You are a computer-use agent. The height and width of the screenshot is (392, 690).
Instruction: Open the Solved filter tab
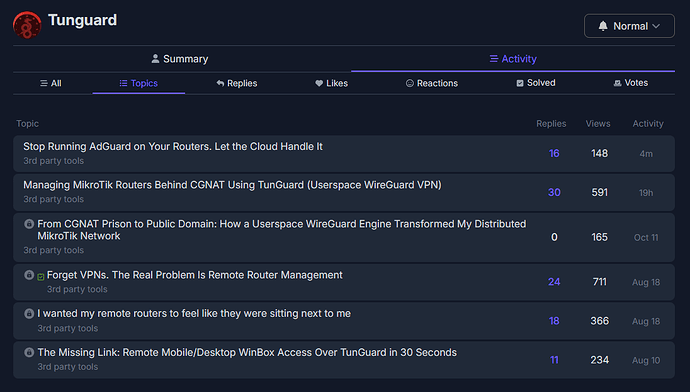536,83
